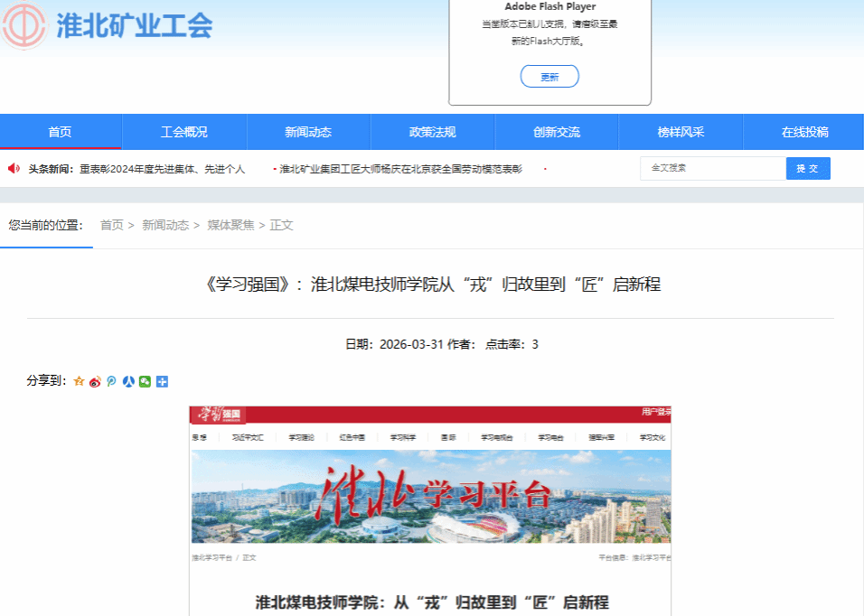Screen dimensions: 864x616
Task: Click 媒体聚焦 in the breadcrumb
Action: pyautogui.click(x=230, y=225)
